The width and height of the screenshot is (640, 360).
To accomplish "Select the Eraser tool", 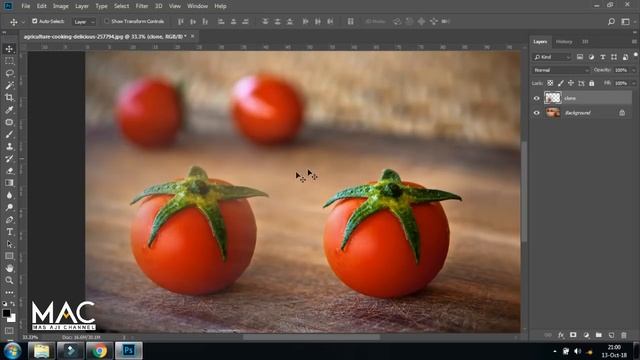I will 9,171.
